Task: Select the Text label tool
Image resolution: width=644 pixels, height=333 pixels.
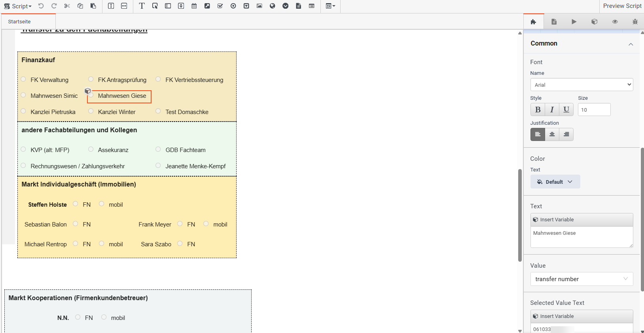Action: tap(142, 6)
